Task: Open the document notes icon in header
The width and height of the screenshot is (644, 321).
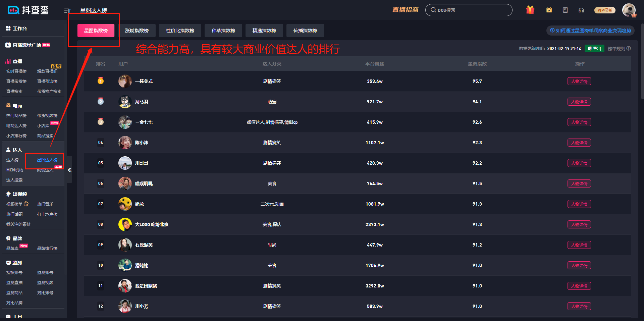Action: (565, 10)
